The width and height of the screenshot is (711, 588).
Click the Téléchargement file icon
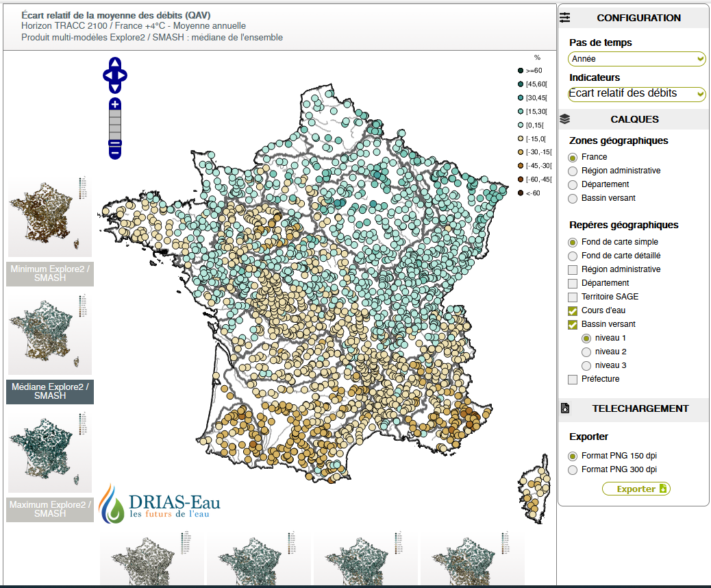565,408
